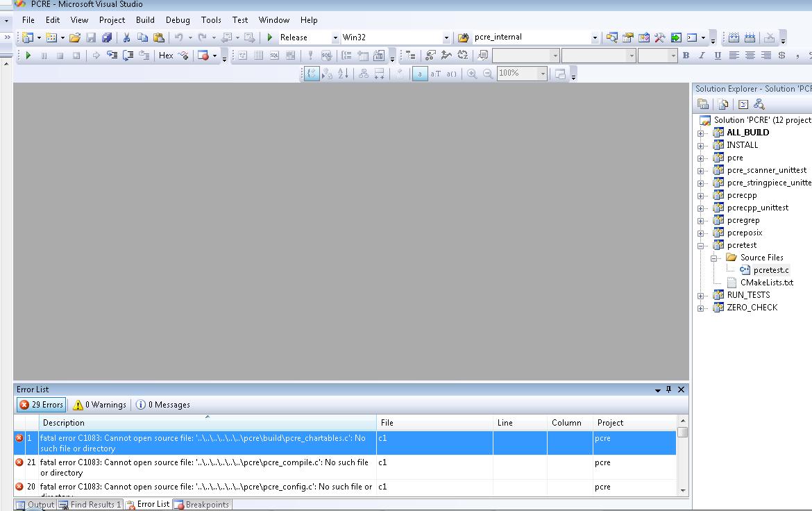
Task: Click the Paste clipboard icon
Action: click(159, 37)
